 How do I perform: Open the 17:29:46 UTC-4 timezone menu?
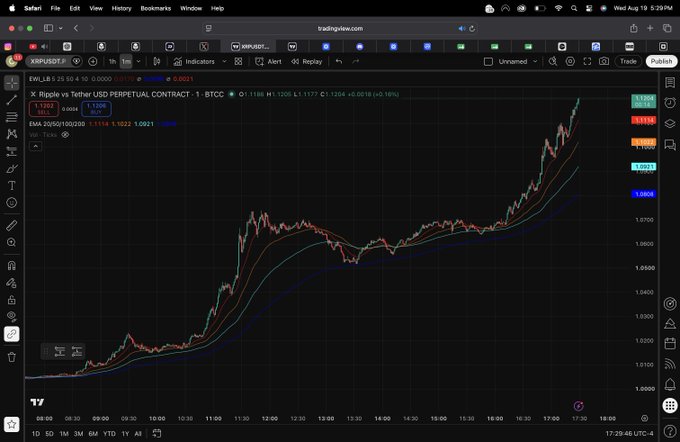629,433
